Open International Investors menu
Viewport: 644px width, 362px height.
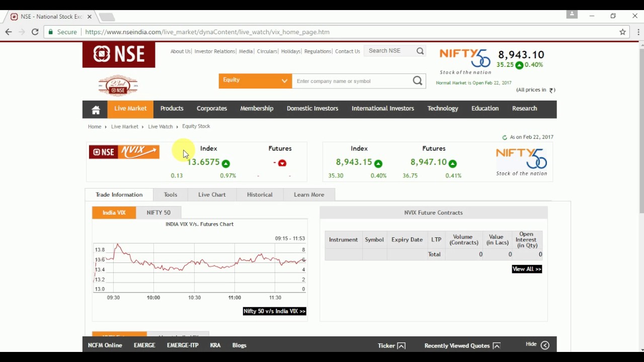383,109
